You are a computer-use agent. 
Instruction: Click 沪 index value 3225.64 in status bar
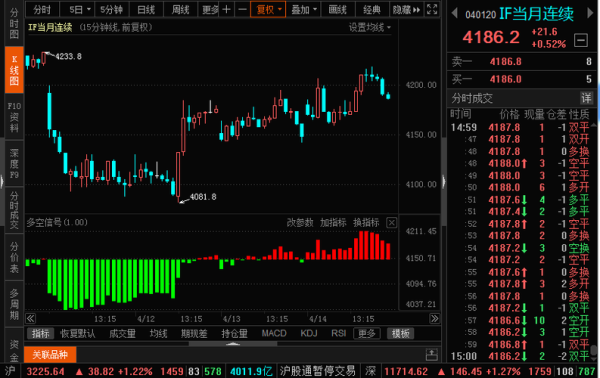pos(45,371)
